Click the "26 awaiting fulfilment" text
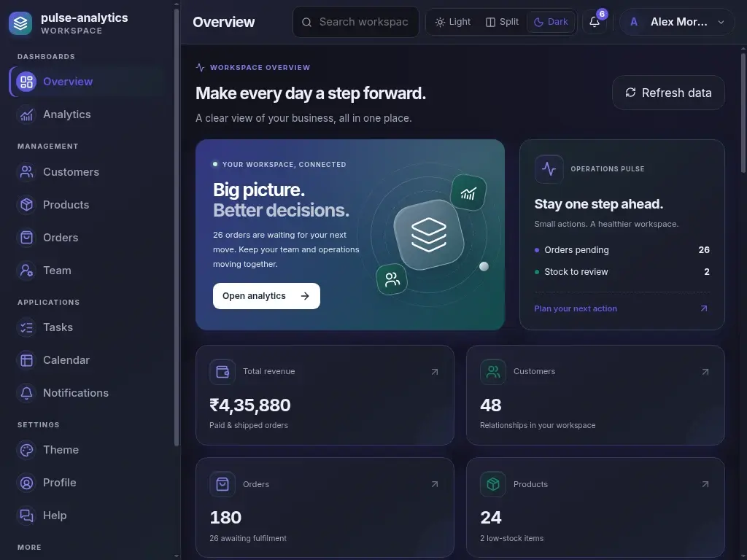The width and height of the screenshot is (747, 560). (x=248, y=539)
